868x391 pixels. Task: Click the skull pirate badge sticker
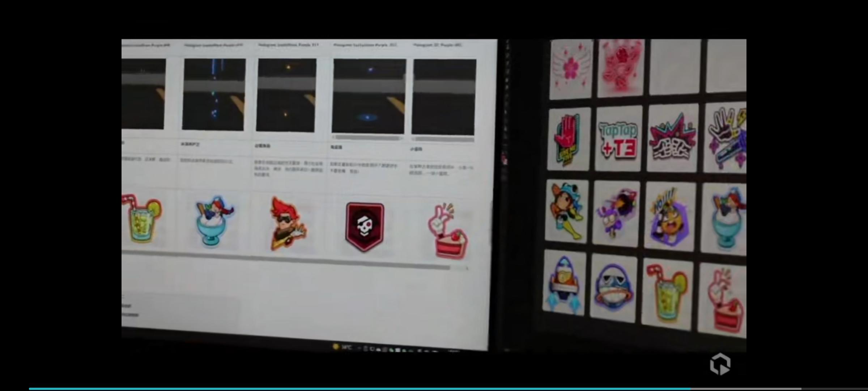tap(365, 227)
